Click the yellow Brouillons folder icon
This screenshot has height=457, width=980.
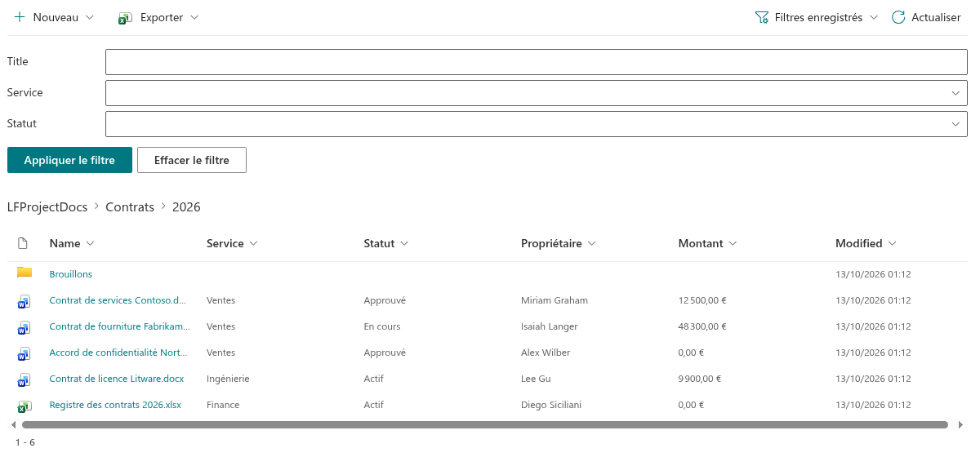click(x=24, y=273)
